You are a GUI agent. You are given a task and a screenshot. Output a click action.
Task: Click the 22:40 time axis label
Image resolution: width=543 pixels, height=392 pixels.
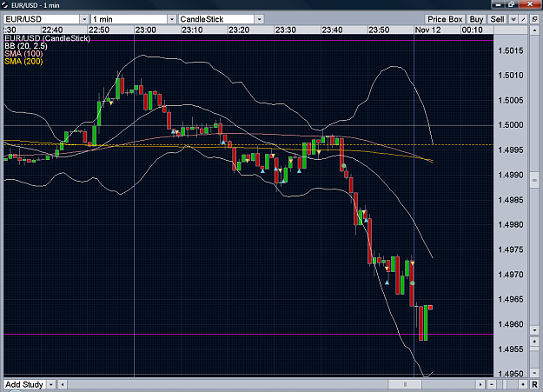point(52,30)
